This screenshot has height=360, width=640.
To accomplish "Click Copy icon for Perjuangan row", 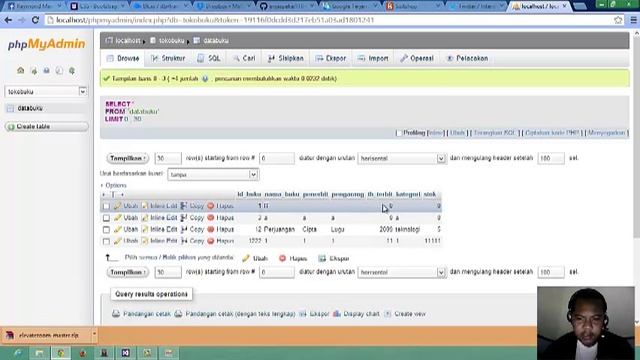I will [x=184, y=229].
